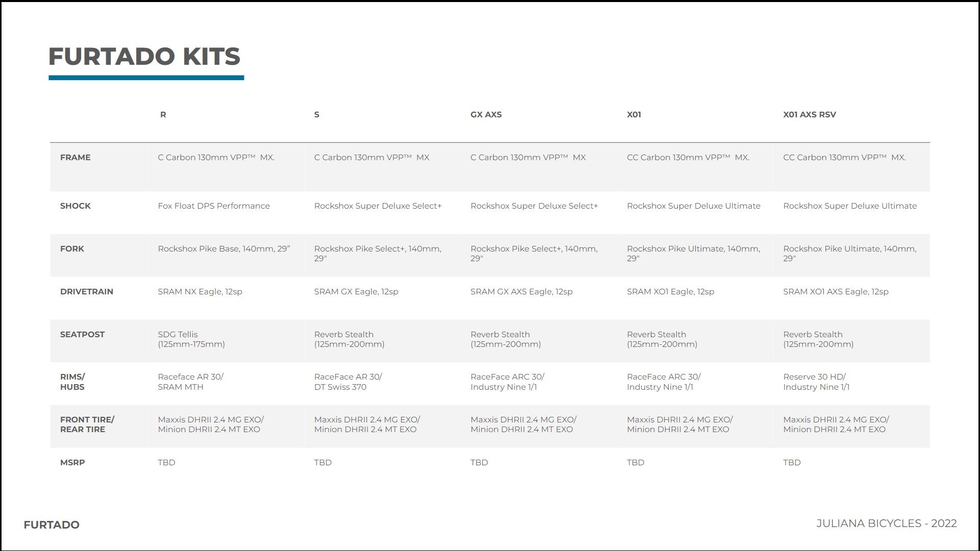Select the X01 AXS RSV column header
This screenshot has width=980, height=551.
[810, 115]
